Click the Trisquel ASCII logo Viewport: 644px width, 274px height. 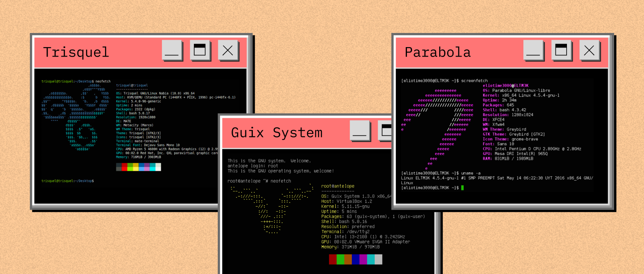[x=76, y=117]
